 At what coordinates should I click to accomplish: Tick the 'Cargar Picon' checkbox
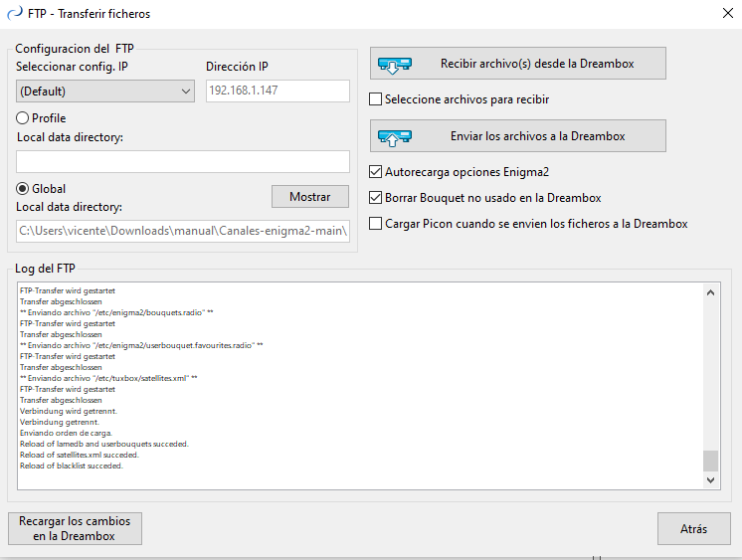point(376,224)
